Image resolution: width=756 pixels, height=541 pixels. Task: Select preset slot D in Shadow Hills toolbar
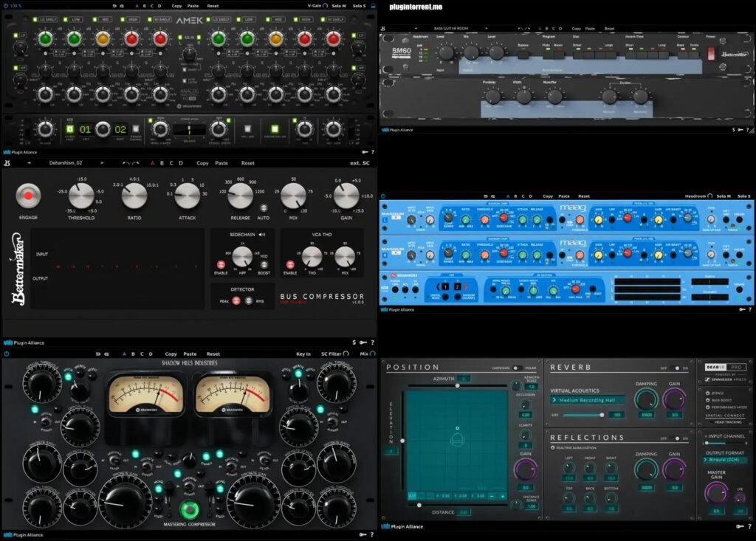tap(151, 354)
